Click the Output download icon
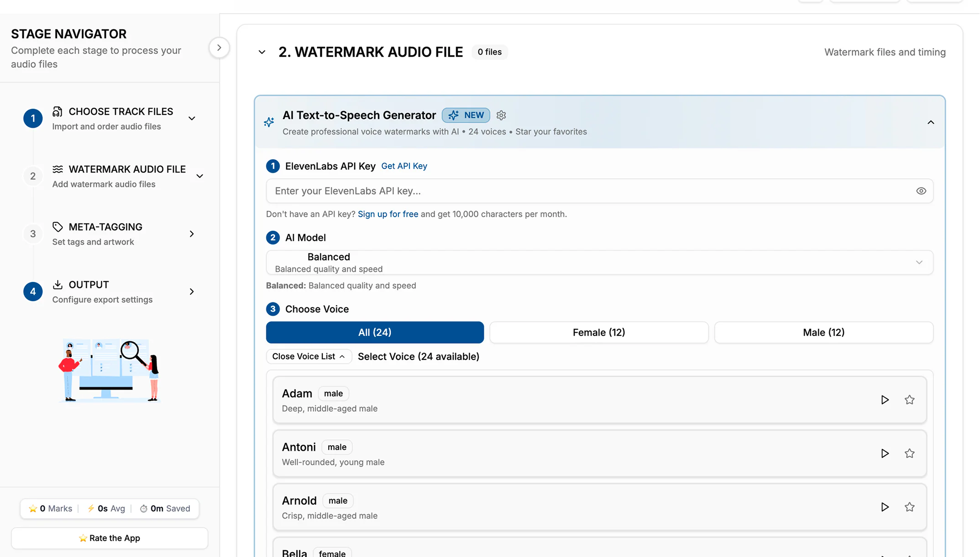The image size is (980, 557). [58, 285]
